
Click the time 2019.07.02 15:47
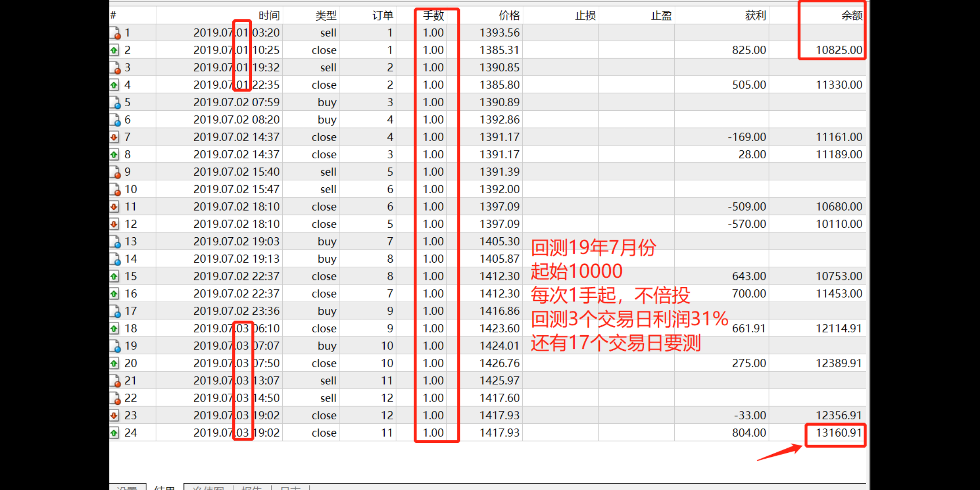tap(236, 189)
